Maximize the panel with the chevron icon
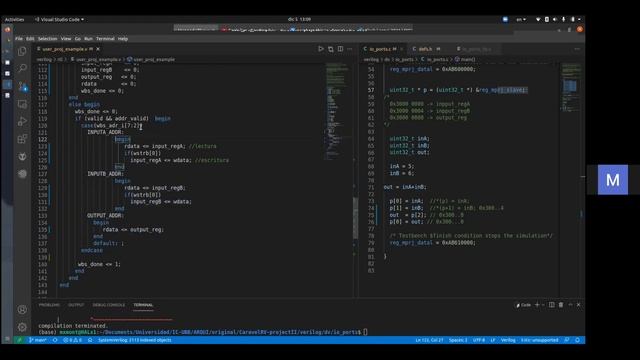The image size is (640, 360). pyautogui.click(x=570, y=305)
